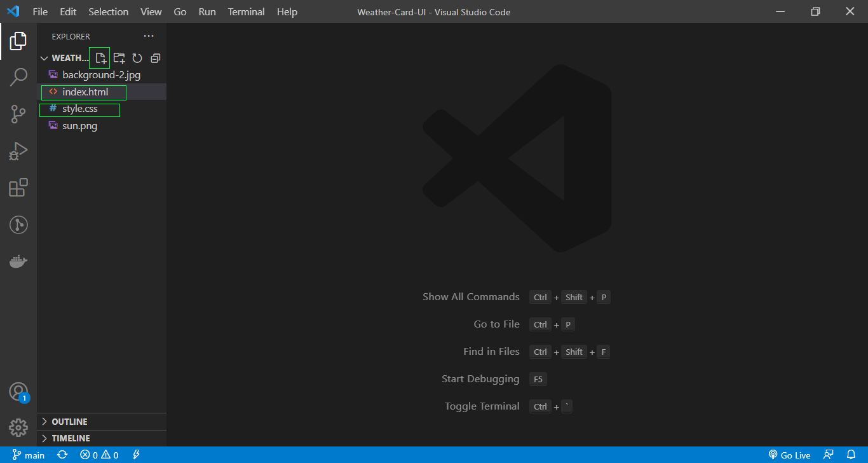The image size is (868, 463).
Task: Open the Run and Debug view
Action: coord(18,151)
